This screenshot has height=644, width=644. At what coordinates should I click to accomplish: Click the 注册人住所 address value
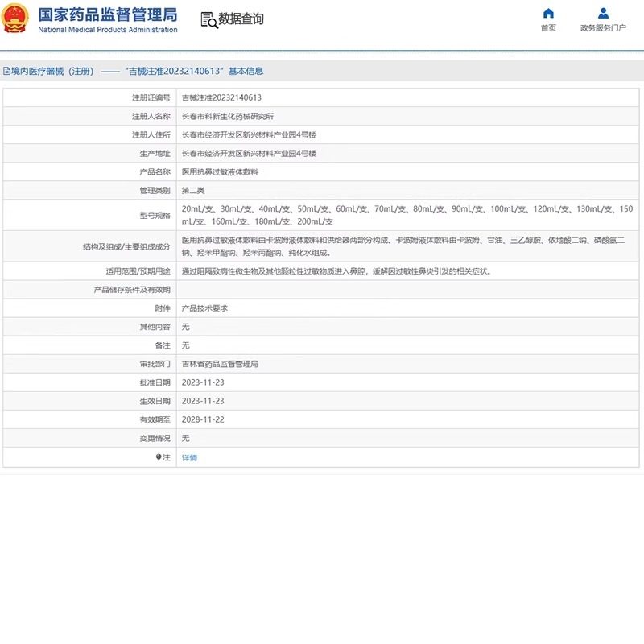(x=249, y=134)
